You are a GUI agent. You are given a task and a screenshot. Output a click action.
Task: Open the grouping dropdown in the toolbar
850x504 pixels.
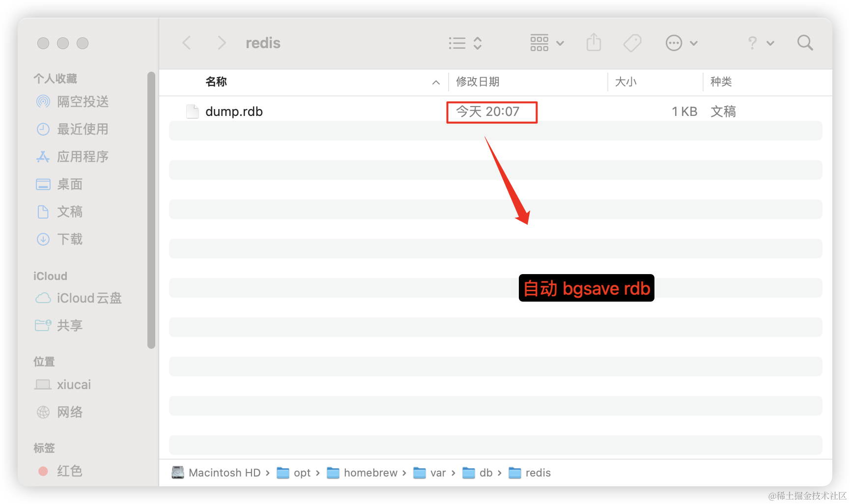546,43
